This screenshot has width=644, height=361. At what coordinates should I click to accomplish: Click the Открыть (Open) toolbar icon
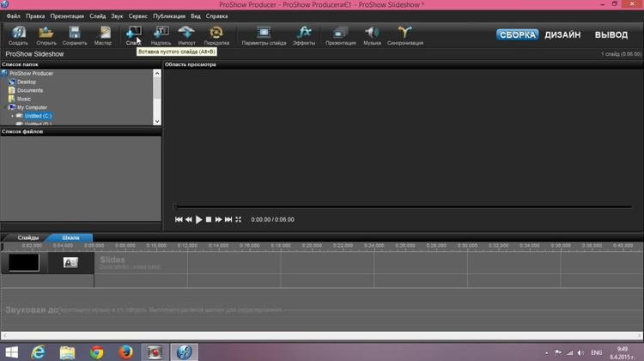point(46,35)
